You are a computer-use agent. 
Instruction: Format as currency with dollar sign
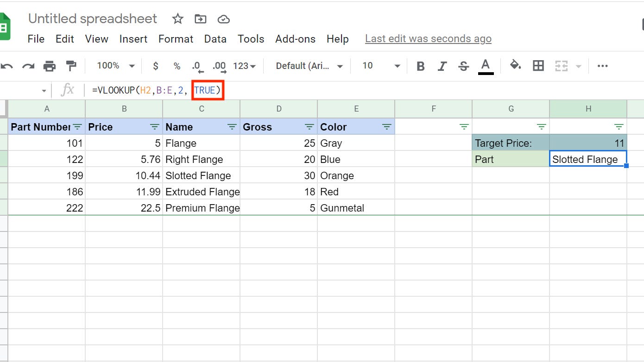tap(156, 66)
